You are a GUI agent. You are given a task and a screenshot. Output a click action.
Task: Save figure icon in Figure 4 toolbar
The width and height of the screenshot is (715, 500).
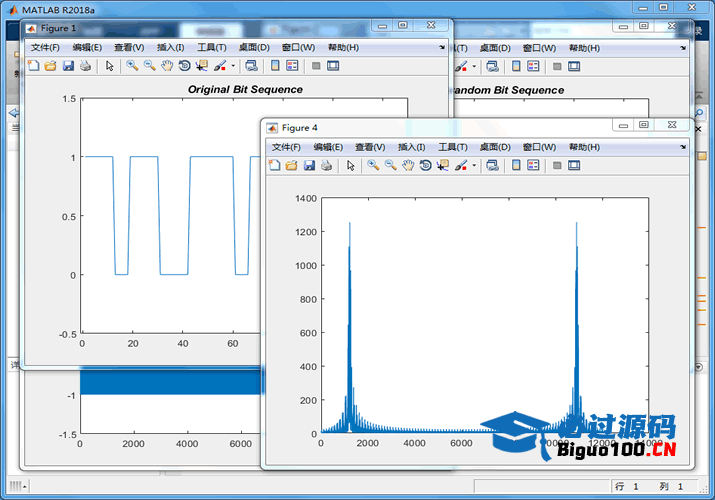tap(309, 165)
